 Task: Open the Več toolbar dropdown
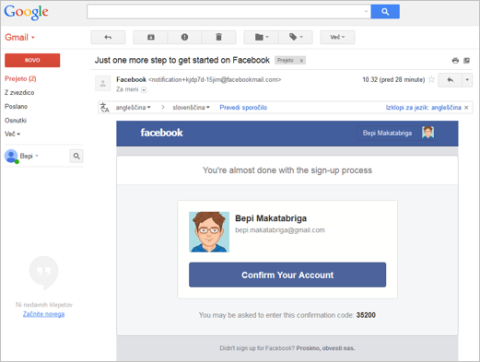click(x=337, y=37)
